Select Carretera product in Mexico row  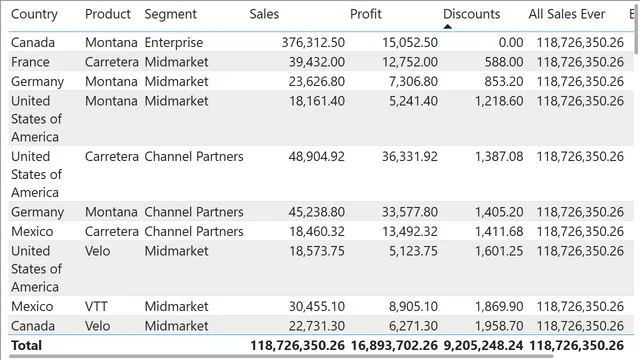click(111, 231)
